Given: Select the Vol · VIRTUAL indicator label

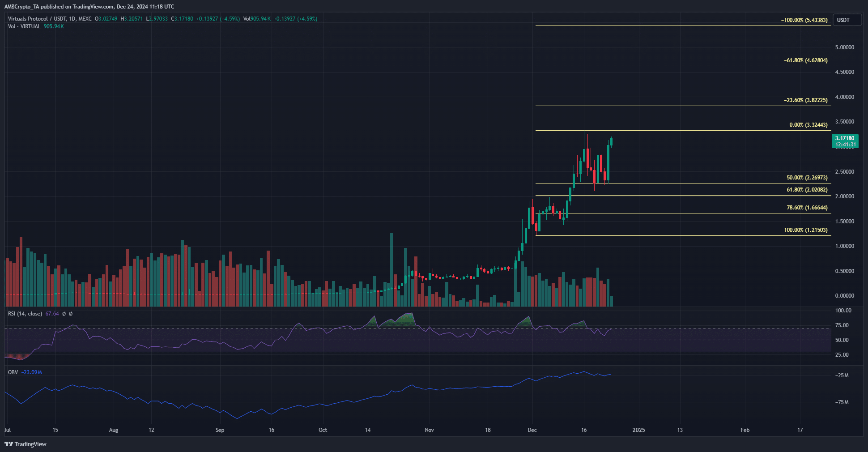Looking at the screenshot, I should tap(24, 26).
